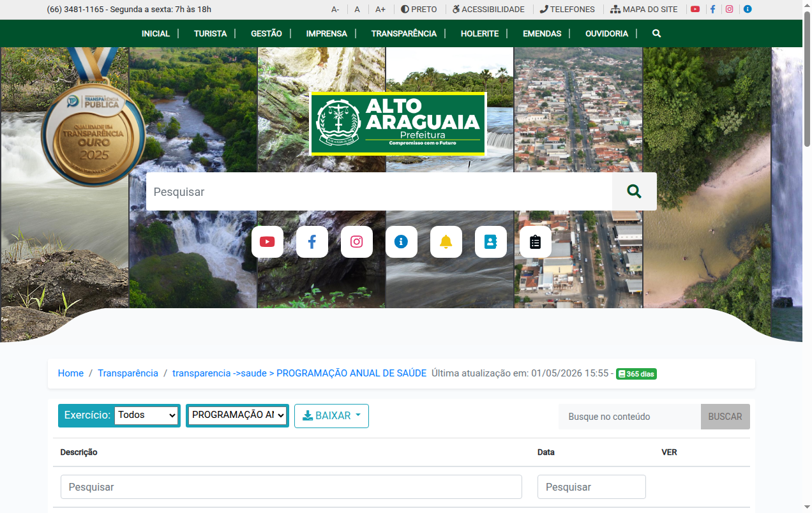Click the page vertical scrollbar
The height and width of the screenshot is (513, 812).
pos(807,78)
